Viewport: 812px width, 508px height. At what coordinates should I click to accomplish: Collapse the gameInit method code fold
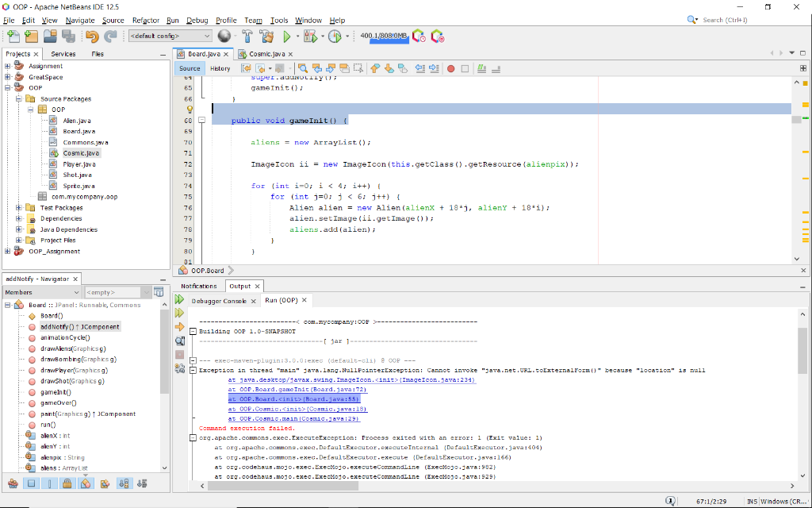click(201, 121)
